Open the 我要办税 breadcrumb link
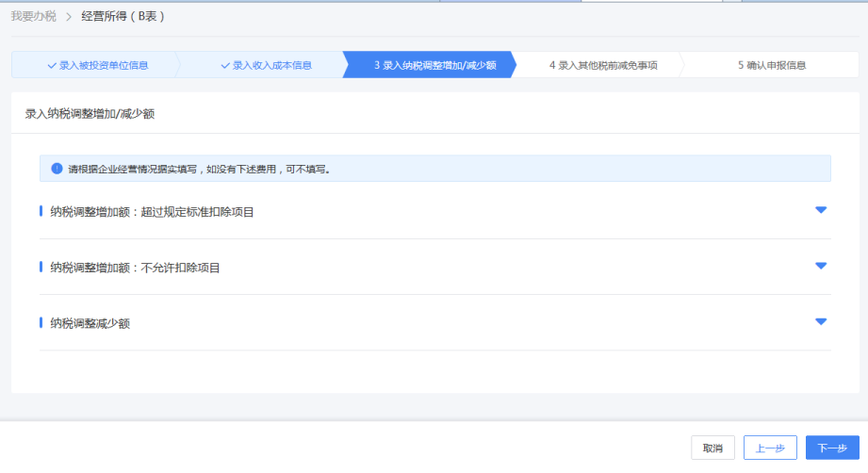 pos(34,17)
